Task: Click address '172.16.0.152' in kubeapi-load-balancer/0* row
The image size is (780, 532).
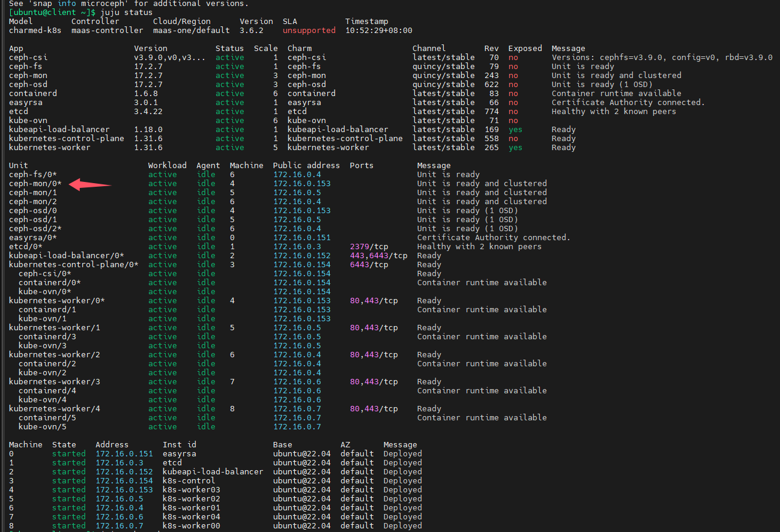Action: tap(302, 256)
